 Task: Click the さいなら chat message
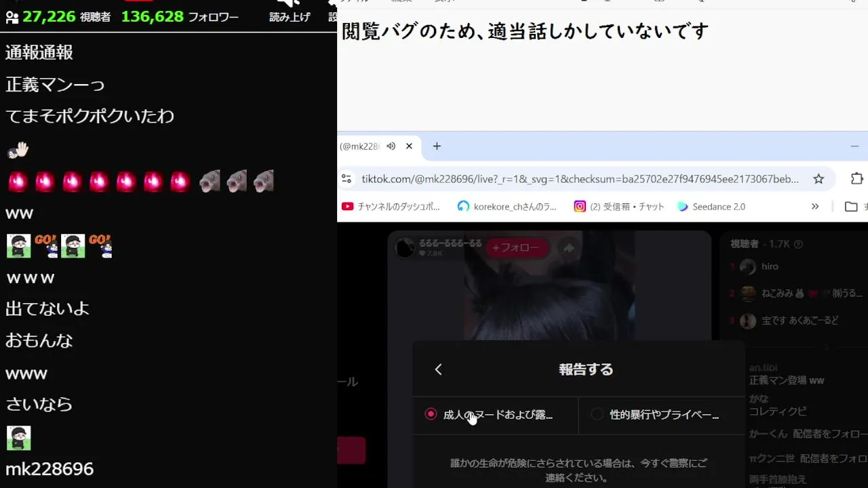point(39,405)
